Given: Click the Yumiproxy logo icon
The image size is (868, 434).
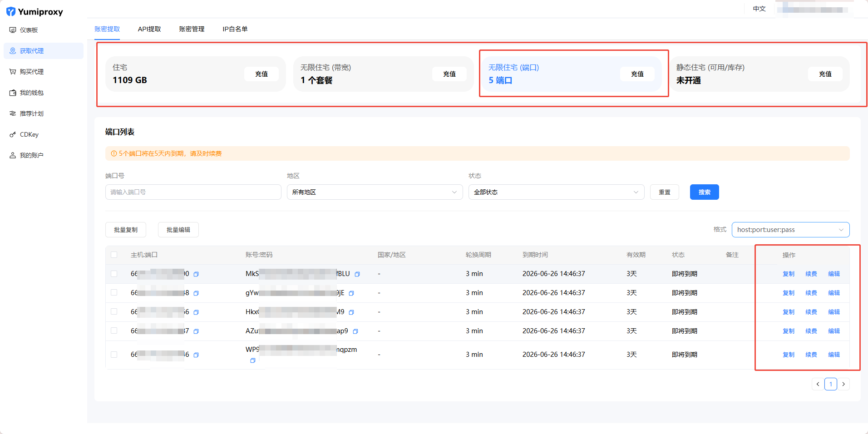Looking at the screenshot, I should pyautogui.click(x=11, y=12).
